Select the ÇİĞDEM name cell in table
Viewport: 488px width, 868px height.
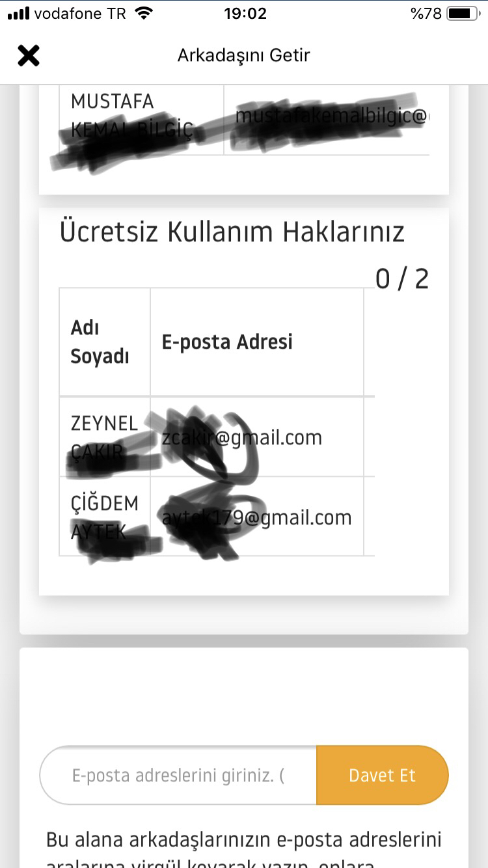tap(105, 516)
